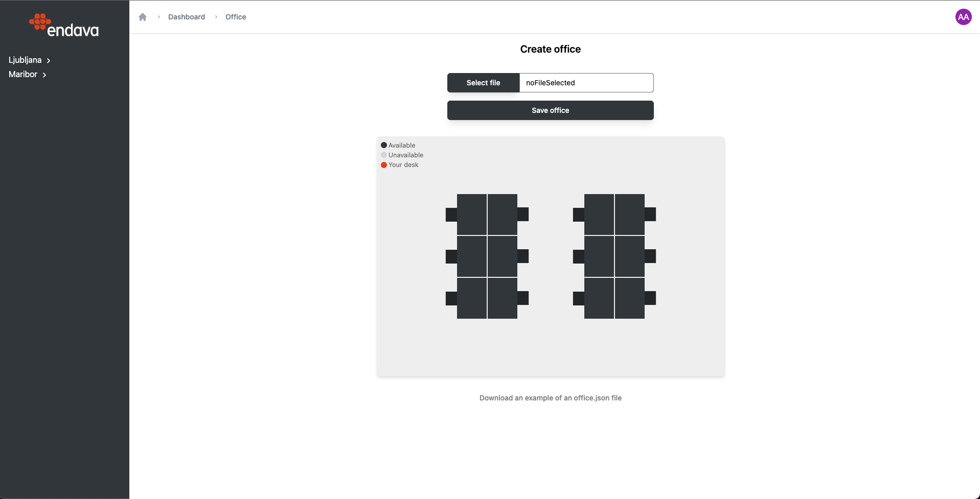Screen dimensions: 980x499
Task: Click the Create office heading
Action: [551, 49]
